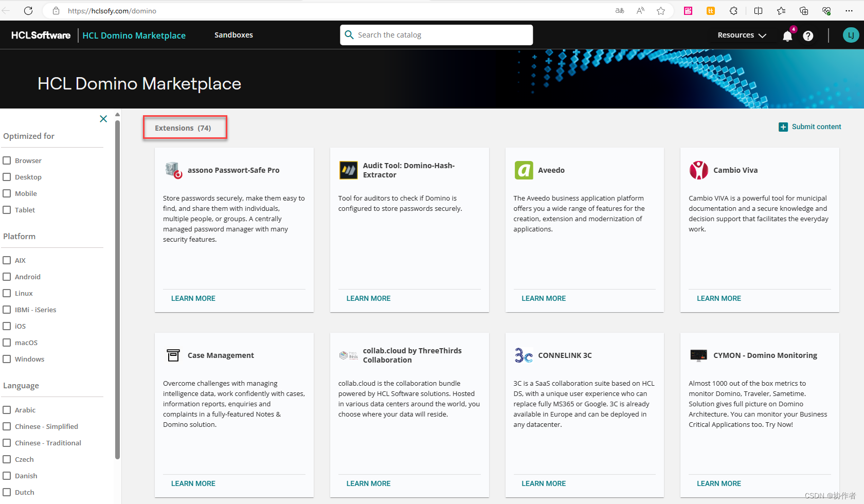Check the Desktop filter checkbox
This screenshot has height=504, width=864.
[x=7, y=177]
